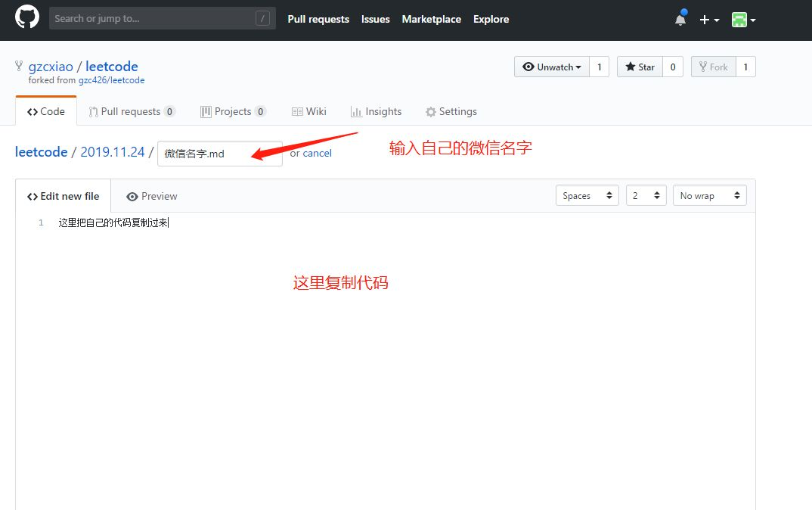The image size is (812, 510).
Task: Open the indent size 2 dropdown
Action: pos(646,195)
